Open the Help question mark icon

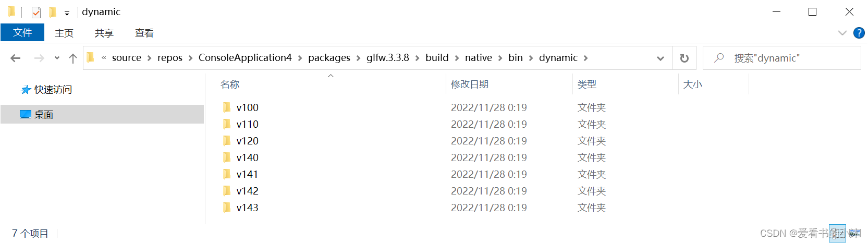click(x=859, y=33)
